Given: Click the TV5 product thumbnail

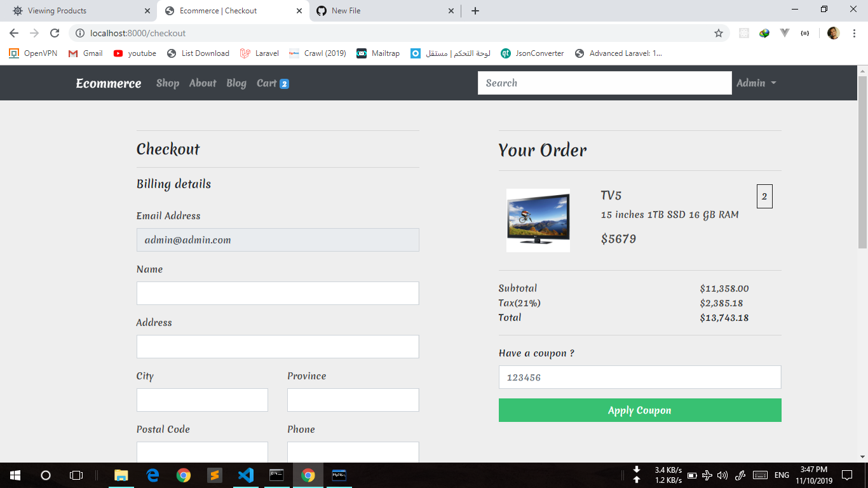Looking at the screenshot, I should click(x=538, y=220).
